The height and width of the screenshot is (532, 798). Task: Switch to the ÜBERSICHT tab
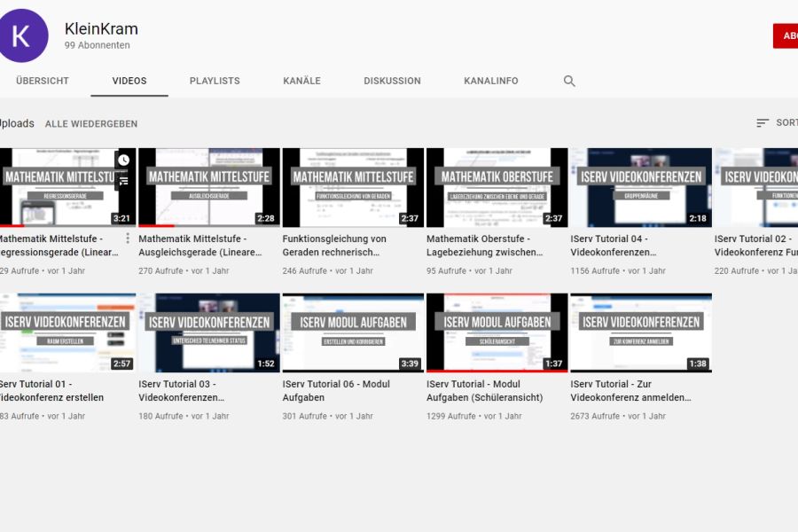43,81
